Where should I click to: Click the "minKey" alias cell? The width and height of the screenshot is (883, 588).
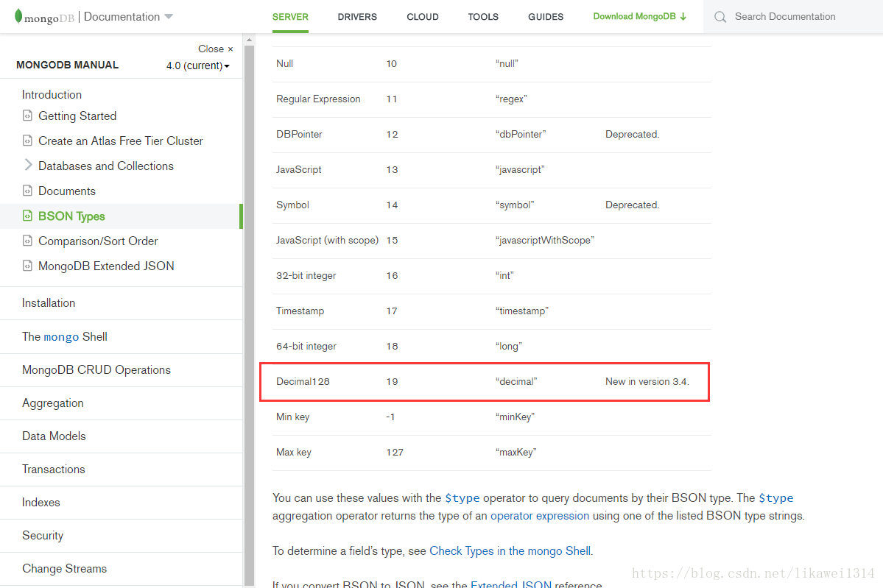(516, 417)
